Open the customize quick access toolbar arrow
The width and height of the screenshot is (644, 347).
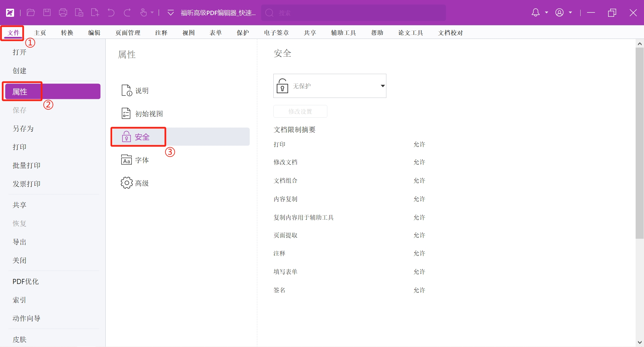tap(171, 13)
